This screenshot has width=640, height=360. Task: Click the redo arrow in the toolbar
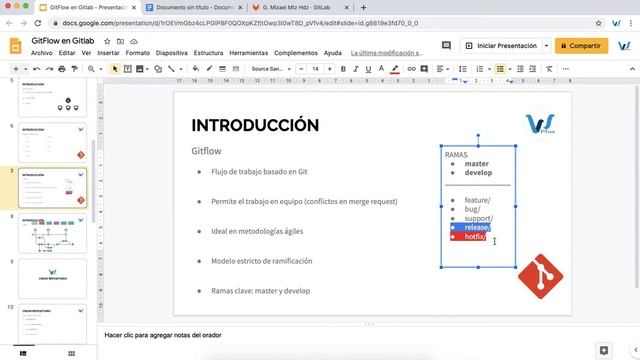49,69
